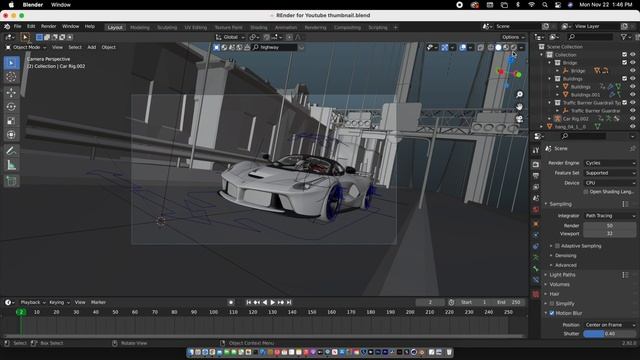Switch to the Shading workspace tab
Viewport: 640px width, 360px height.
coord(259,27)
